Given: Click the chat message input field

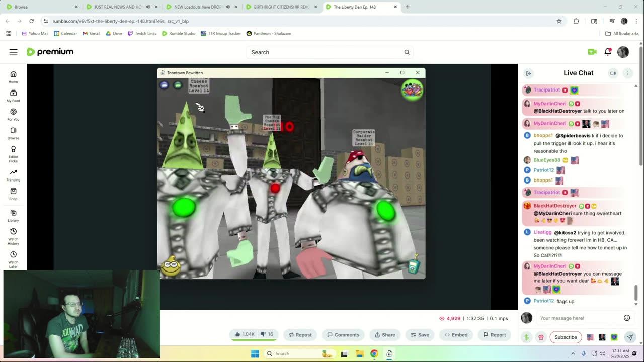Looking at the screenshot, I should point(579,318).
